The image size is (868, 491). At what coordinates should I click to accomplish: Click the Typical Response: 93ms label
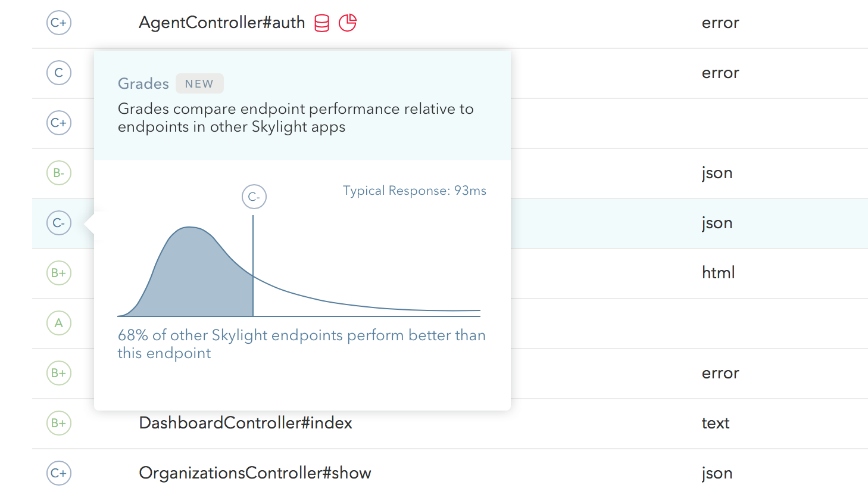414,191
